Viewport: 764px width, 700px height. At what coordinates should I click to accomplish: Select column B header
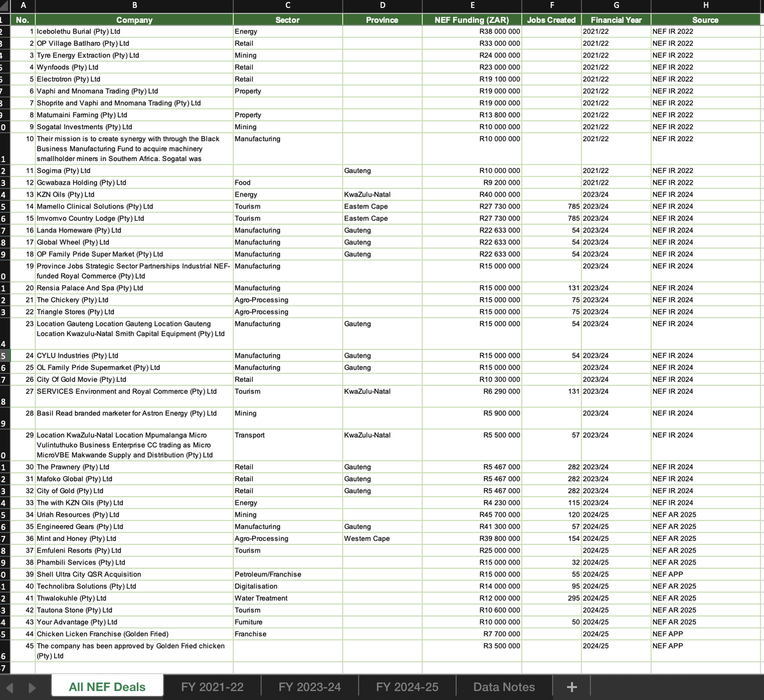(x=134, y=6)
